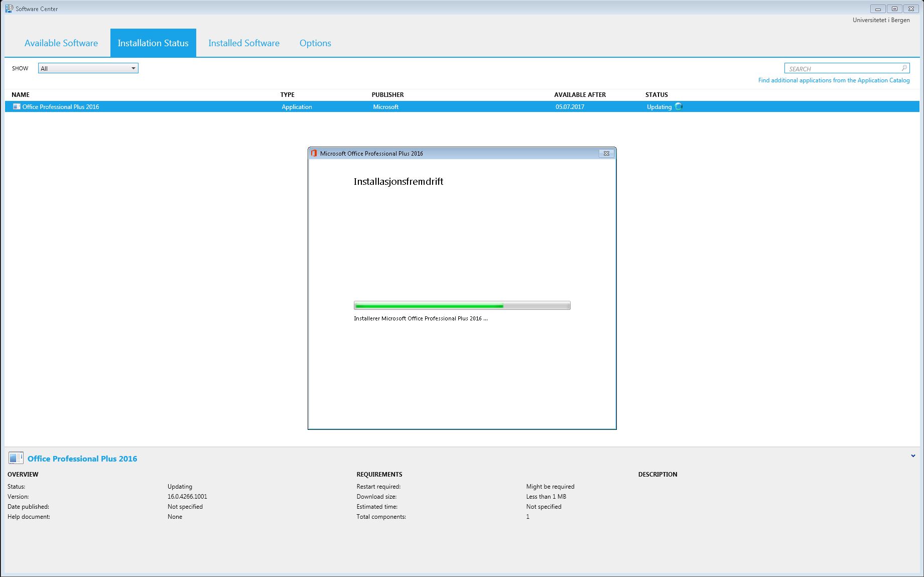The height and width of the screenshot is (577, 924).
Task: Click the large Office icon in details pane
Action: pyautogui.click(x=16, y=457)
